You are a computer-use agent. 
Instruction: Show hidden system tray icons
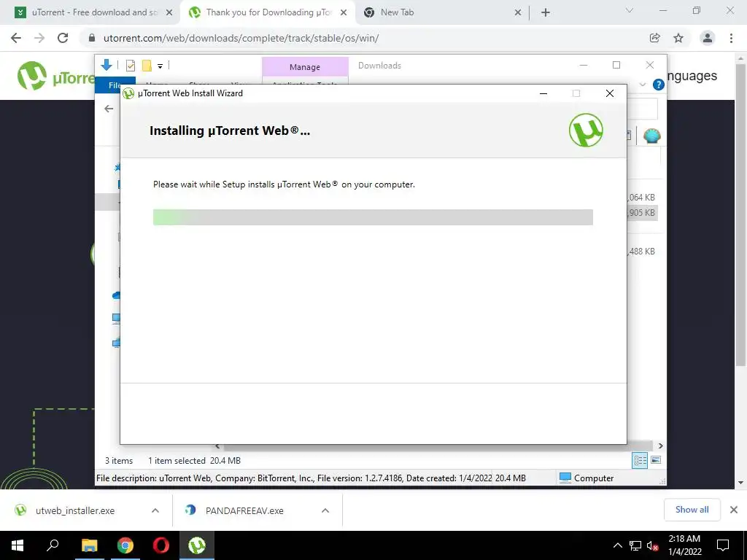point(617,545)
